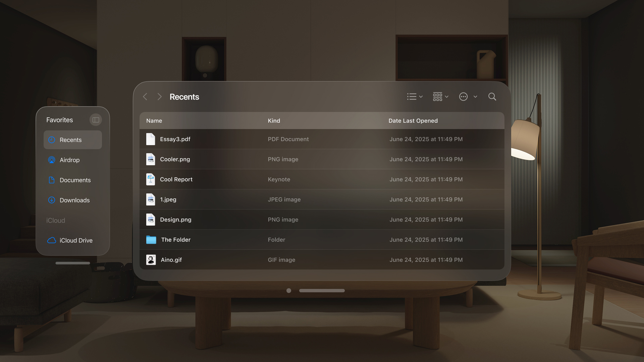The height and width of the screenshot is (362, 644).
Task: Select Airdrop in the sidebar
Action: pyautogui.click(x=69, y=160)
